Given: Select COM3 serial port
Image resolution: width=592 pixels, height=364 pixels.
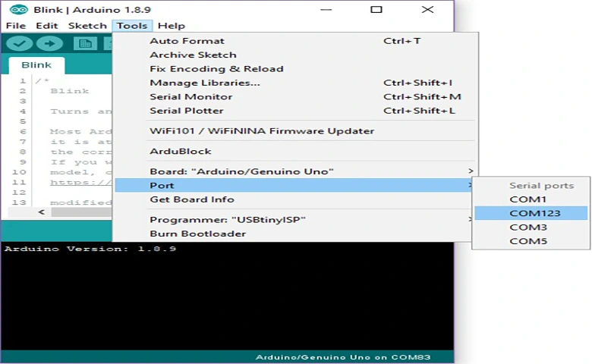Looking at the screenshot, I should click(531, 227).
